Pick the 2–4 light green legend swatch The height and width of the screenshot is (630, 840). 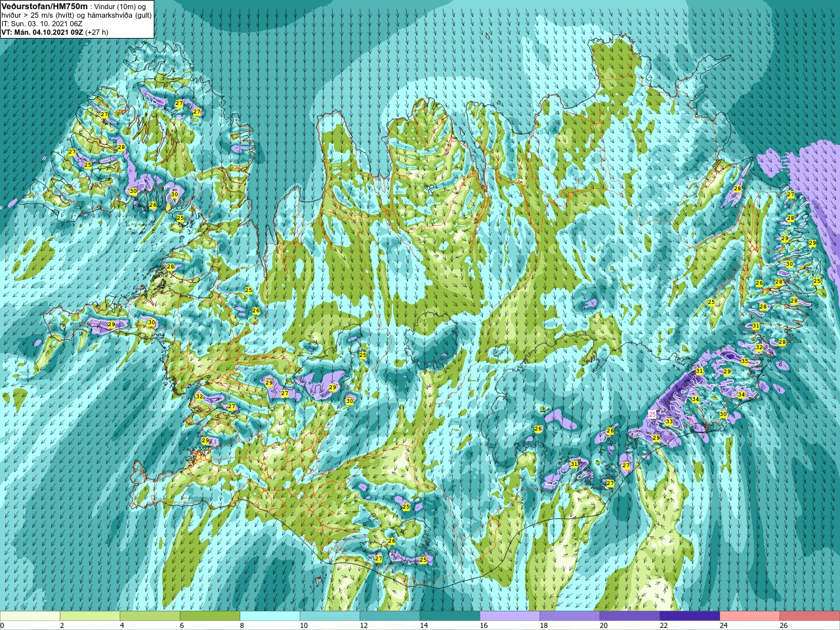pyautogui.click(x=90, y=616)
